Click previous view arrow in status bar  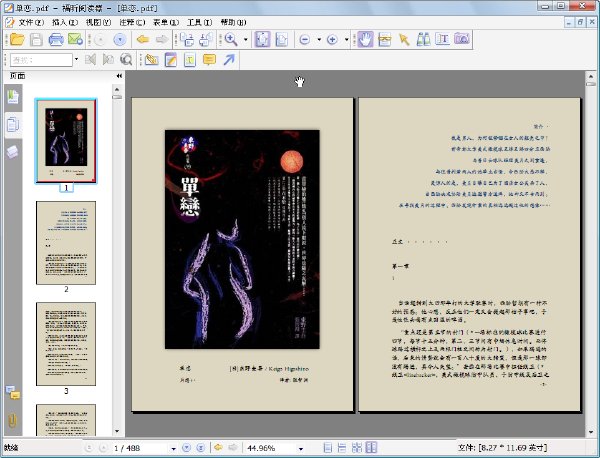[x=218, y=447]
